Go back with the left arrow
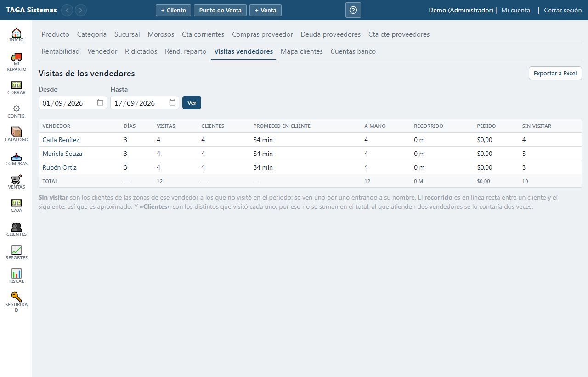Screen dimensions: 588x377 click(x=67, y=10)
